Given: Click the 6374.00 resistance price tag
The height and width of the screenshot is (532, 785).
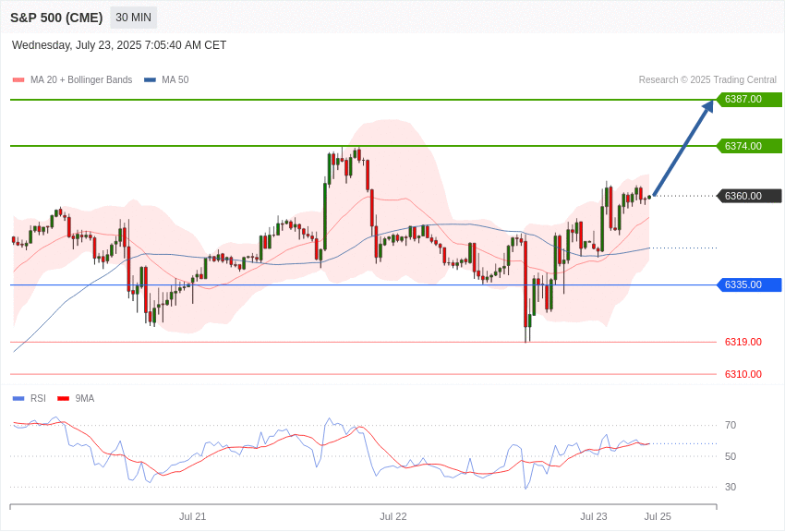Looking at the screenshot, I should click(750, 146).
